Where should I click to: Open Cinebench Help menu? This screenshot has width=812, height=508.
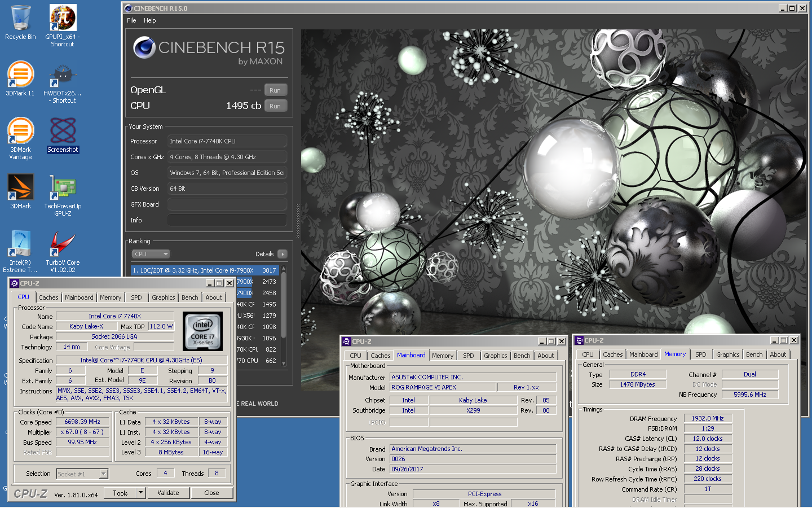(150, 20)
